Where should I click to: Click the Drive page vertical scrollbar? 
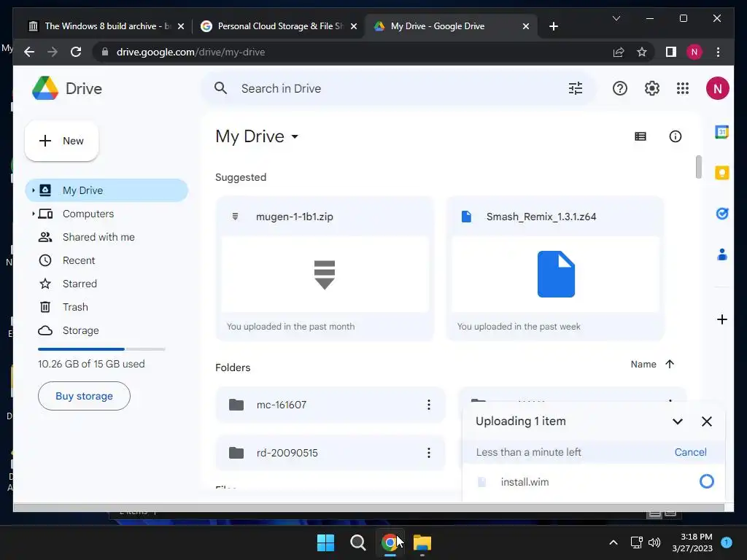pyautogui.click(x=698, y=167)
